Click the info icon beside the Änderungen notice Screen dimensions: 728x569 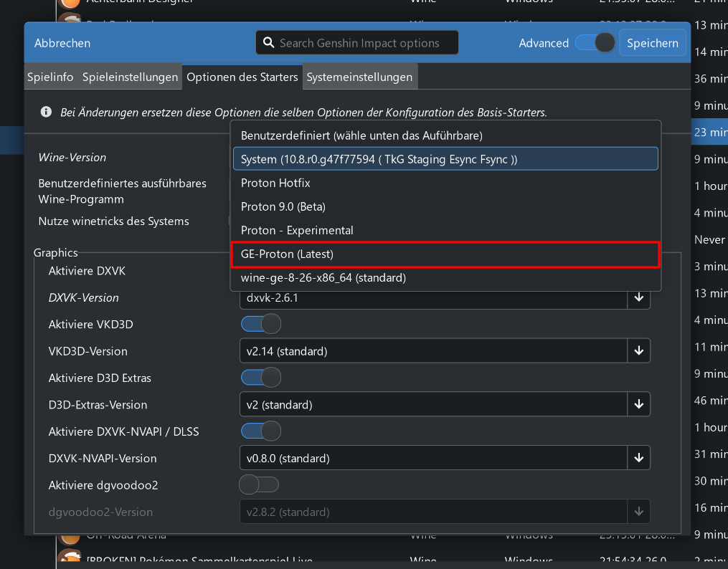point(46,112)
